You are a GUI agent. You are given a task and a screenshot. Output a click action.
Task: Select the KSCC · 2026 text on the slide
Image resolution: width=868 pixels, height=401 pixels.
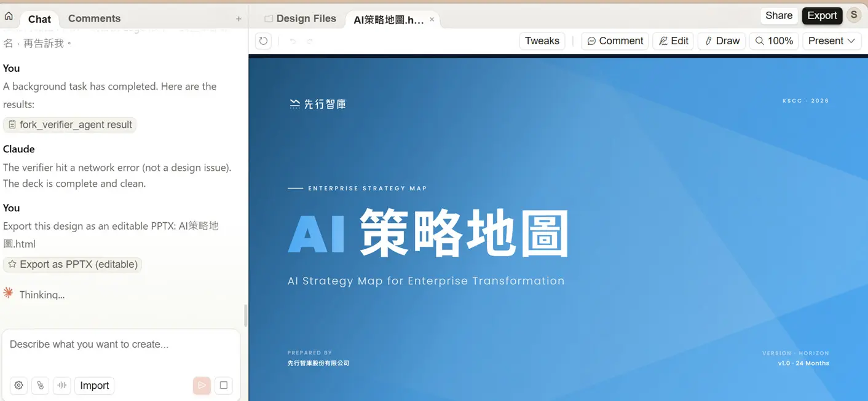pyautogui.click(x=806, y=101)
